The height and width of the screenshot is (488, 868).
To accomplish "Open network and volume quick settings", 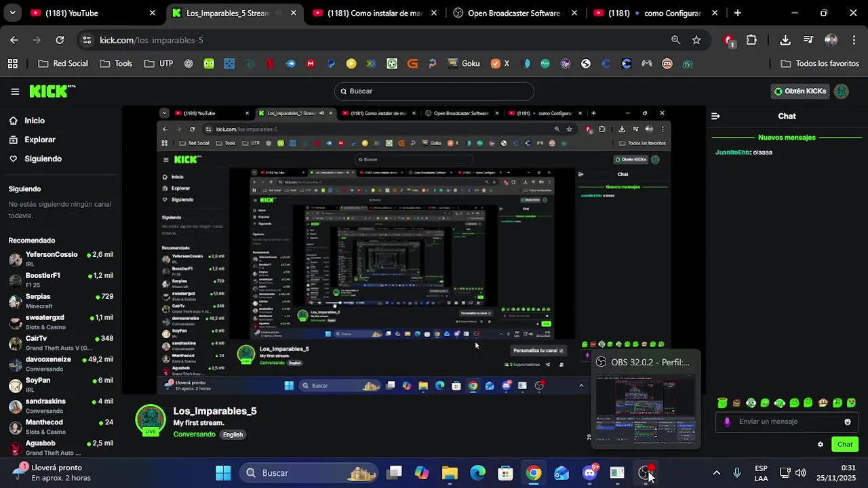I will pos(793,473).
